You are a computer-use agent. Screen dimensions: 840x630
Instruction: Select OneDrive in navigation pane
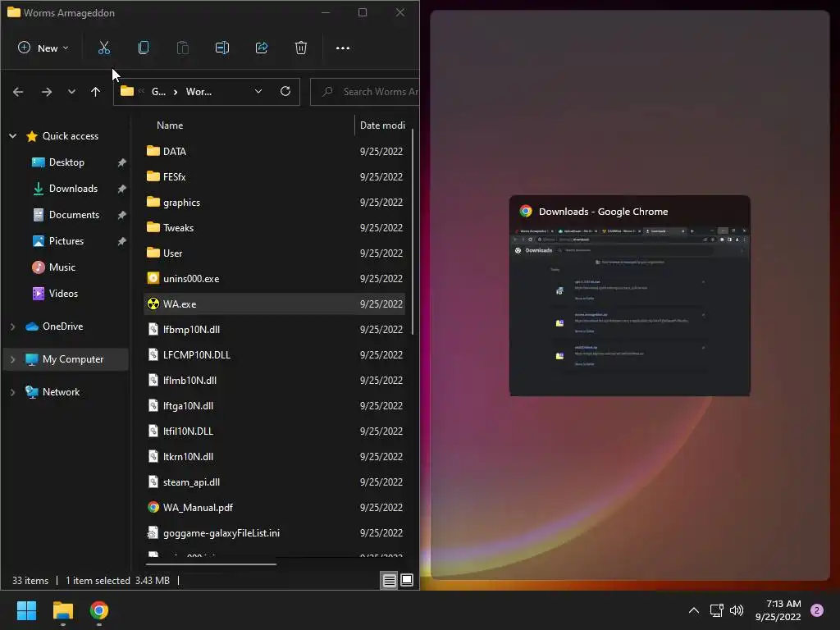(x=62, y=326)
